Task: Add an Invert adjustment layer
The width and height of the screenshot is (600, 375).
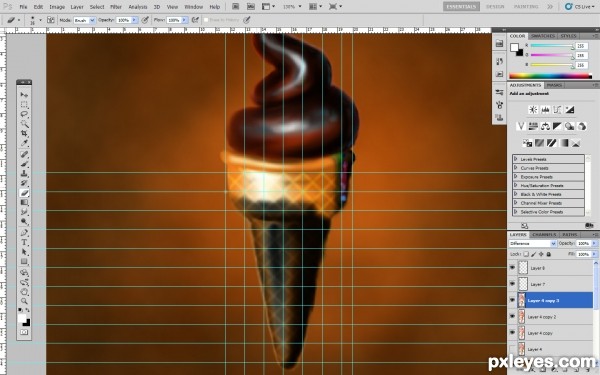Action: click(x=527, y=143)
